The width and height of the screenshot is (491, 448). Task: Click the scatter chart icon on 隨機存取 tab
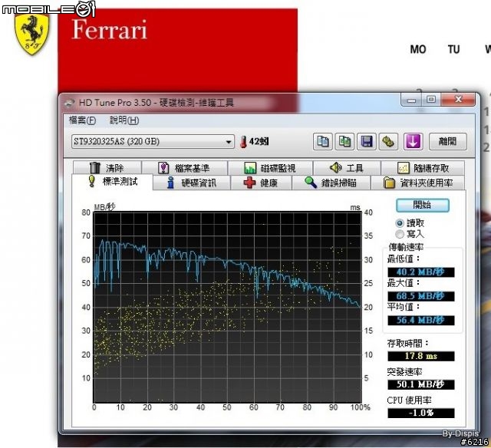[404, 168]
